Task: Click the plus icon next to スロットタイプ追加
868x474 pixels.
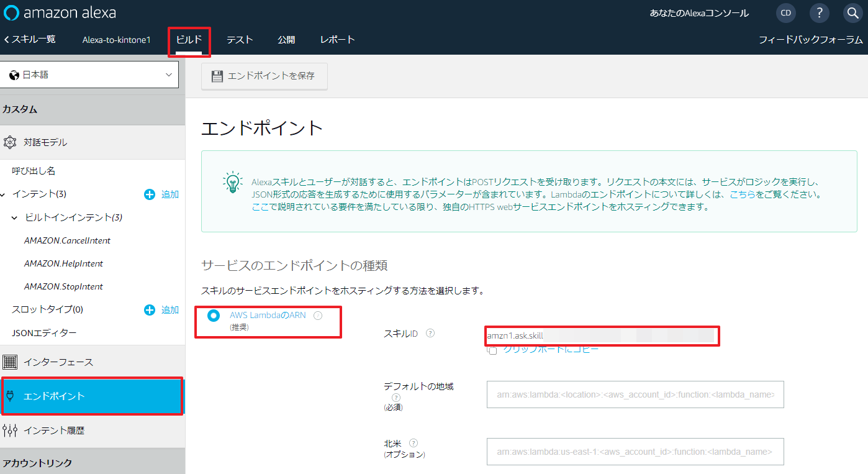Action: tap(150, 309)
